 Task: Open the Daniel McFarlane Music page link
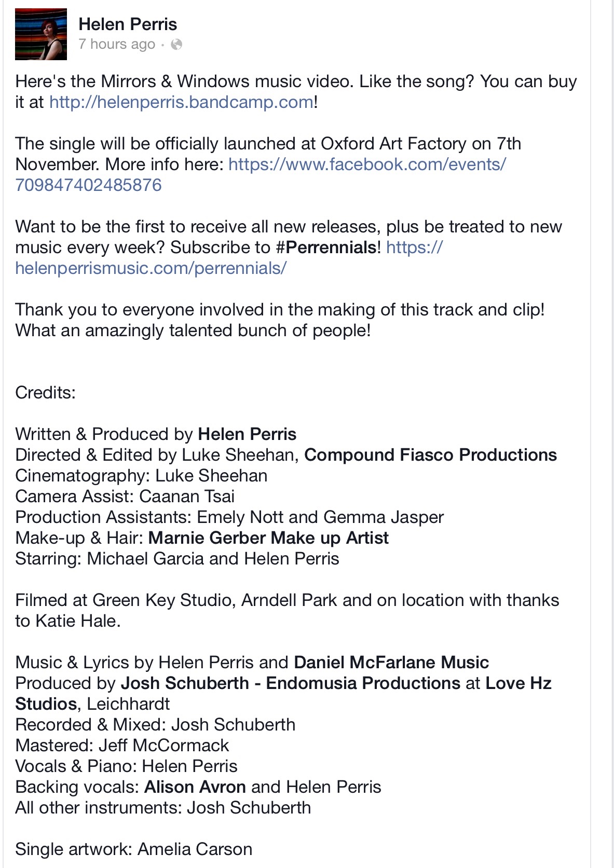(x=391, y=663)
